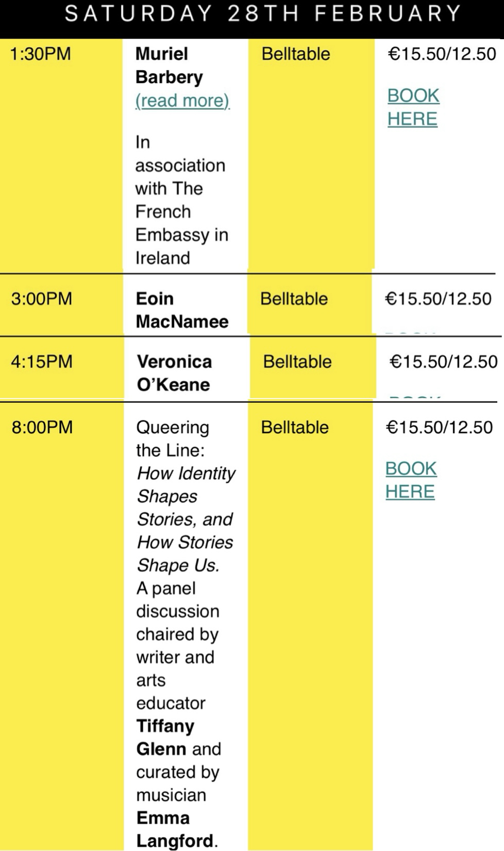The image size is (504, 851).
Task: Click the Eoin MacNamee name
Action: 182,310
